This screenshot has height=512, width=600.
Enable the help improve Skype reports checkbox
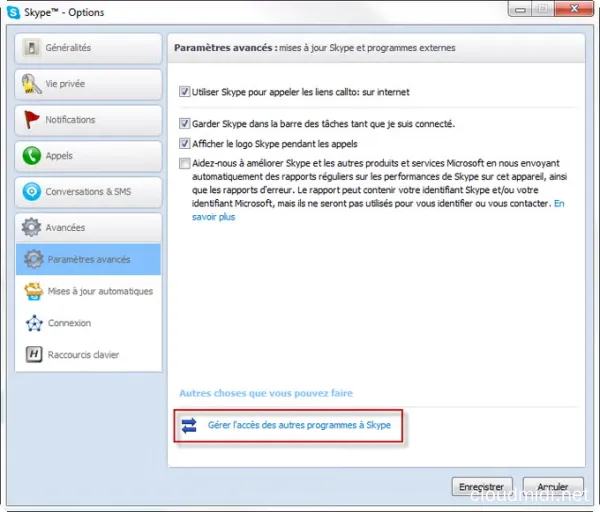click(x=185, y=162)
